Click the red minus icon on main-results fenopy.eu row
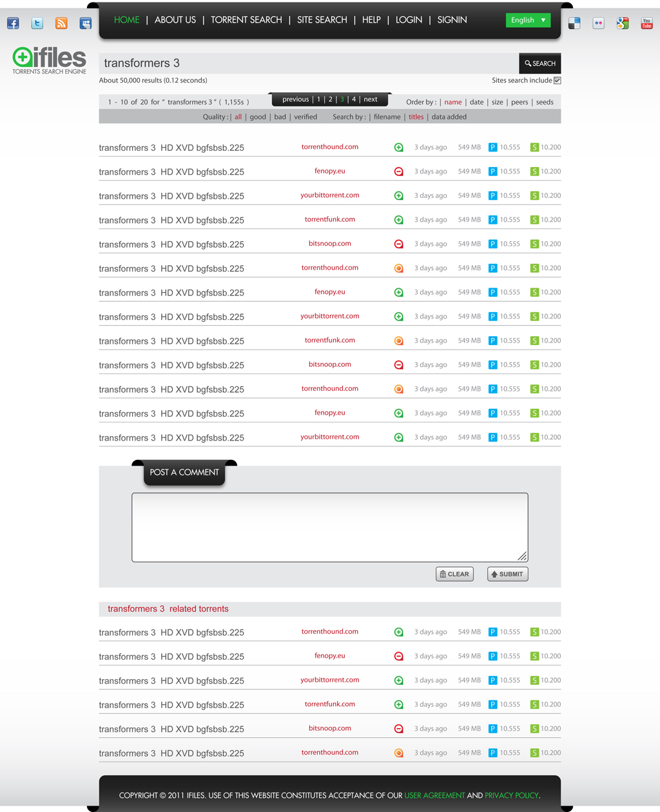 click(399, 172)
